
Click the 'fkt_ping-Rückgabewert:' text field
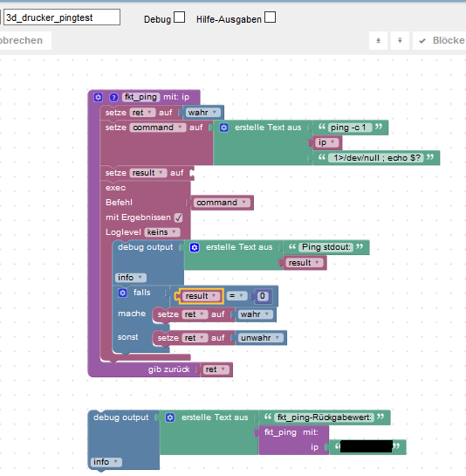point(325,417)
